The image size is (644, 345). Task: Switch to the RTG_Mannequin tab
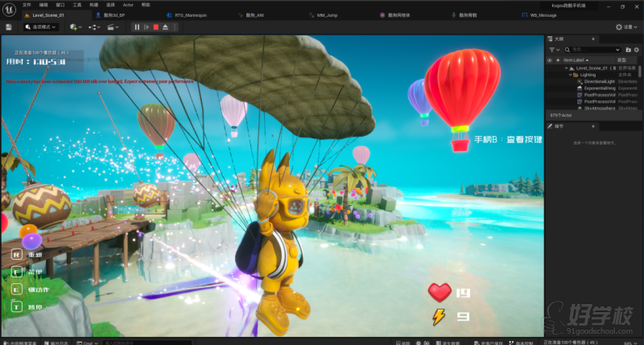click(x=189, y=14)
